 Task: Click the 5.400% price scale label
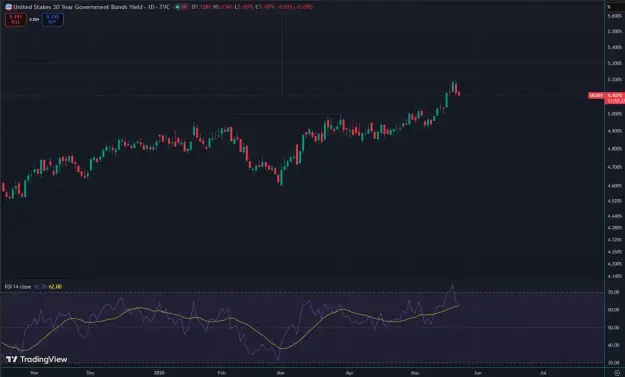(x=615, y=47)
